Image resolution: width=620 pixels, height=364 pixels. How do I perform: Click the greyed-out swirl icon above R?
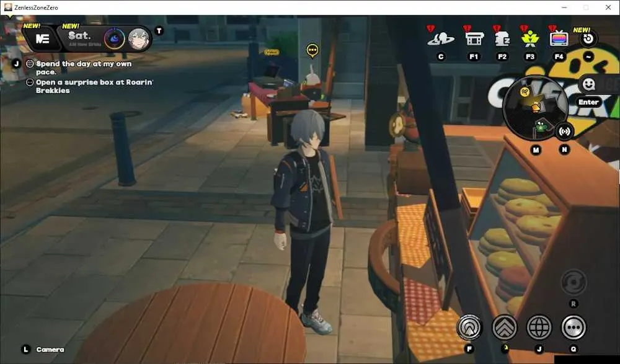573,282
